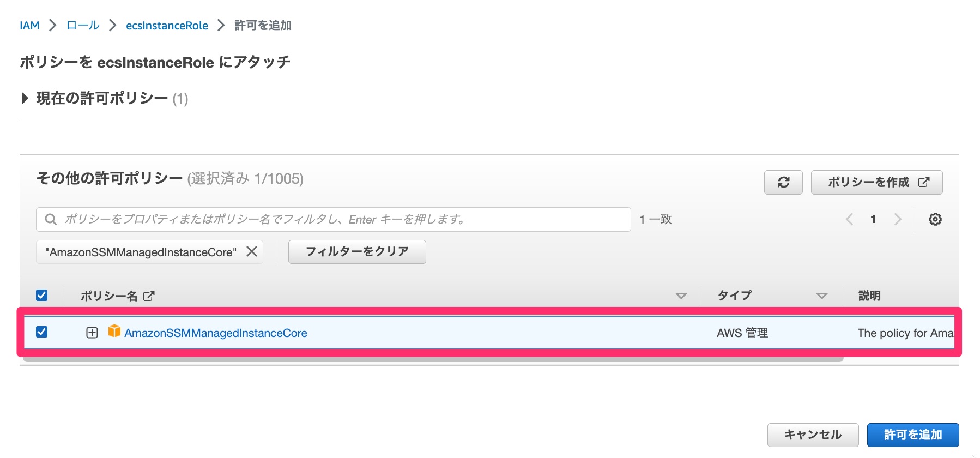Click the AWS managed policy orange icon

point(115,332)
